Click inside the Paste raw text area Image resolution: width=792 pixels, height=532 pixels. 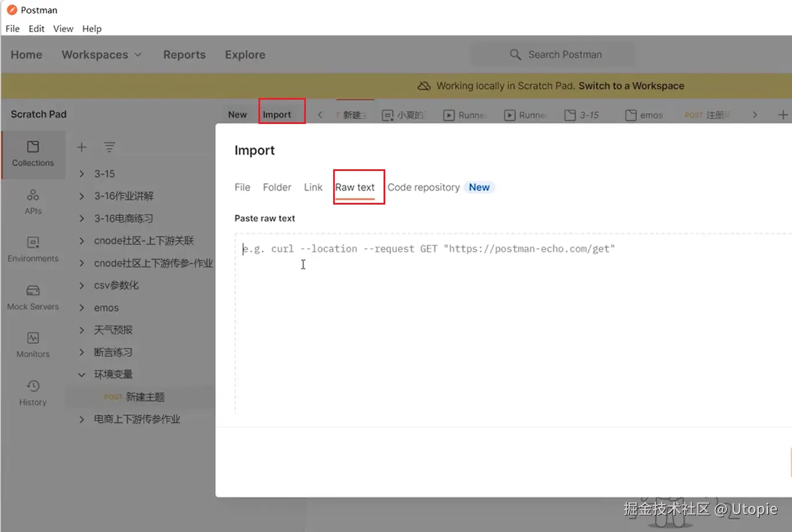[513, 323]
